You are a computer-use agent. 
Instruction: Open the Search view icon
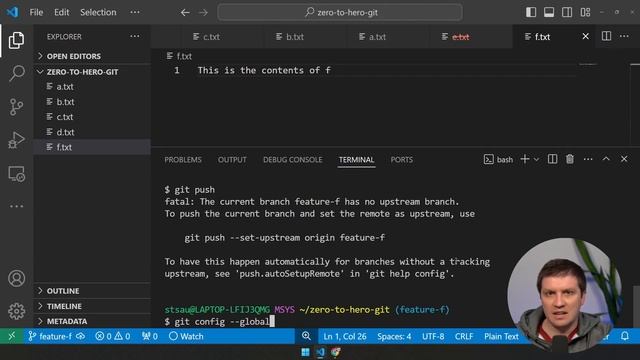click(x=16, y=73)
